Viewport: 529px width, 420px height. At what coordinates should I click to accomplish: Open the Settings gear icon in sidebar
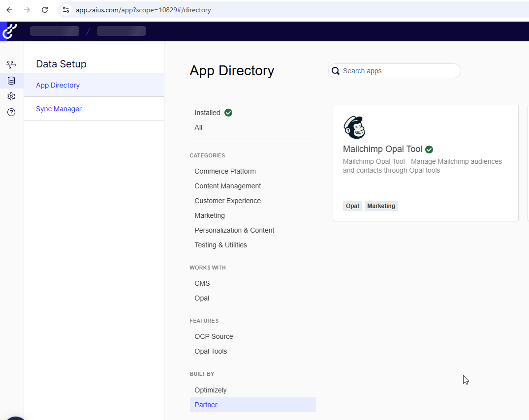(11, 96)
